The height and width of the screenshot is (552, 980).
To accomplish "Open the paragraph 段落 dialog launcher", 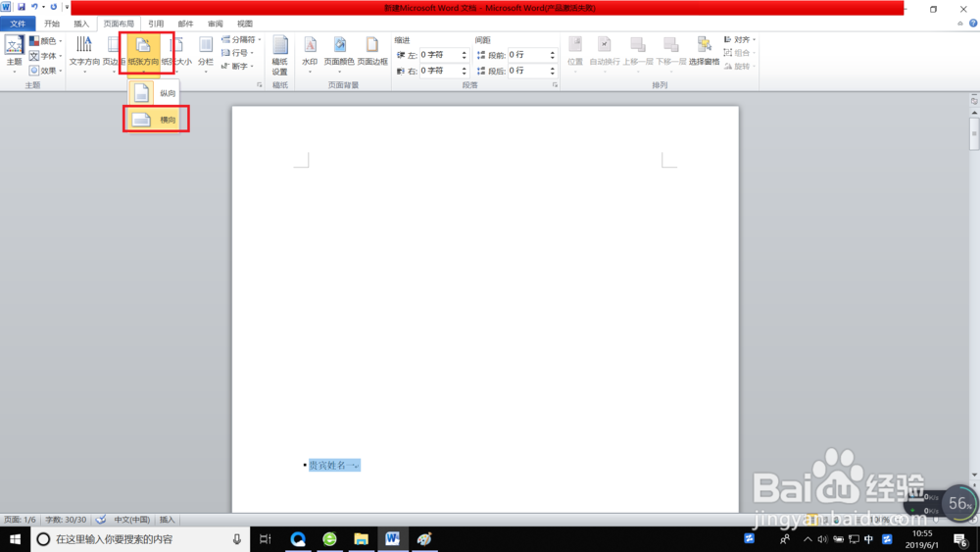I will pyautogui.click(x=555, y=85).
